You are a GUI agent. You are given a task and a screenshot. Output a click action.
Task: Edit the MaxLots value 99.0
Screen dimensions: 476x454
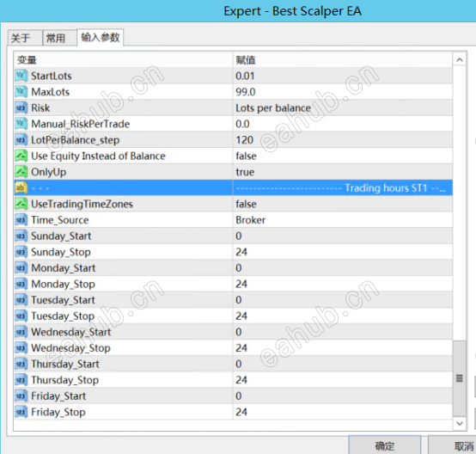tap(246, 92)
